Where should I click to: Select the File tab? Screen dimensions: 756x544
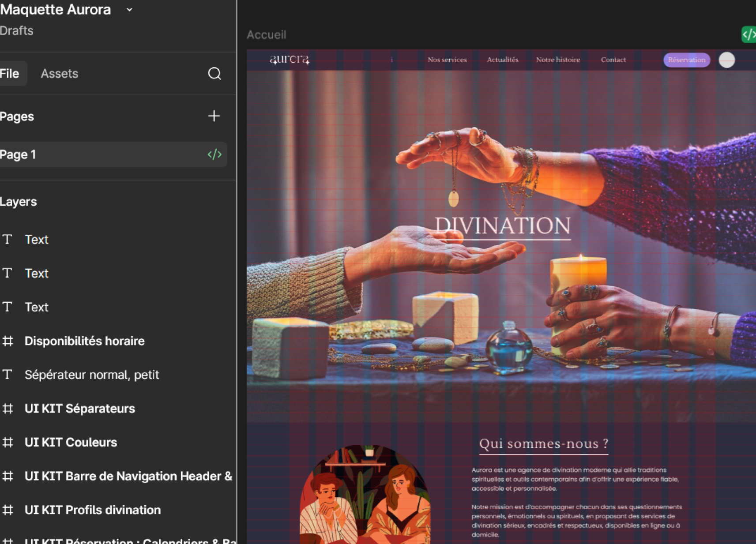10,74
